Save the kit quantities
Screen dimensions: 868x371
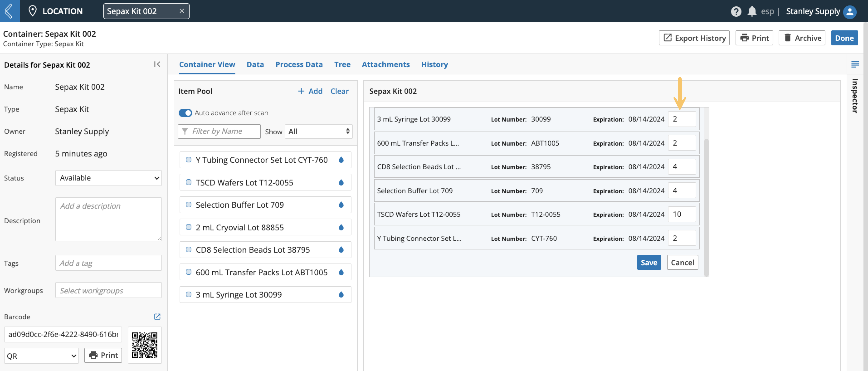click(x=649, y=263)
